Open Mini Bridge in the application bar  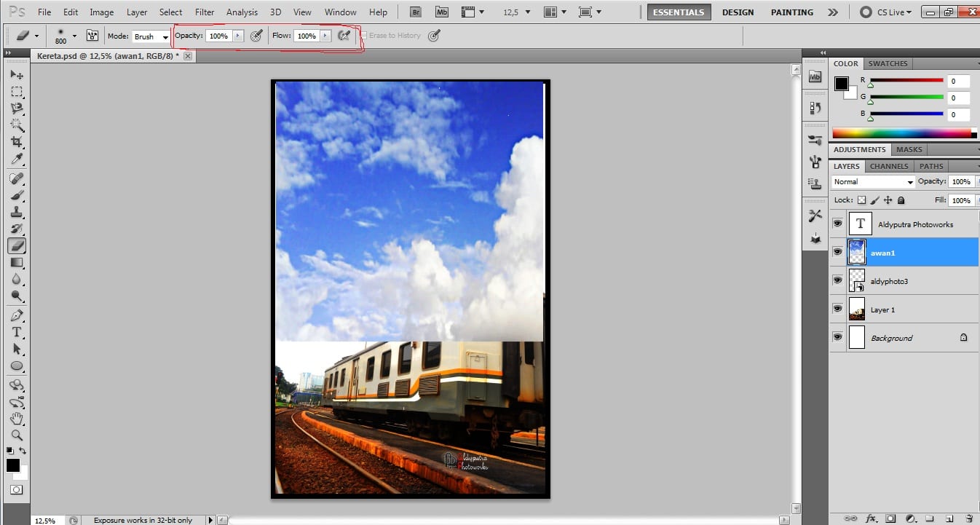[x=442, y=12]
